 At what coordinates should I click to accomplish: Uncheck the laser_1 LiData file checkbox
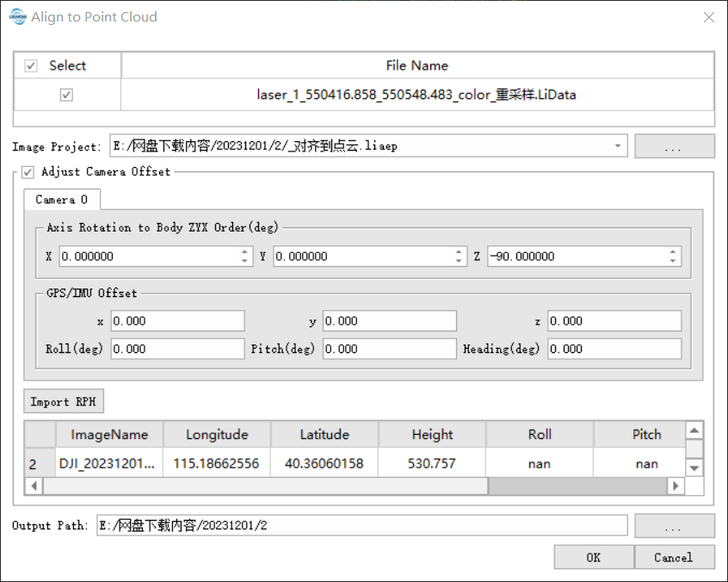tap(66, 96)
